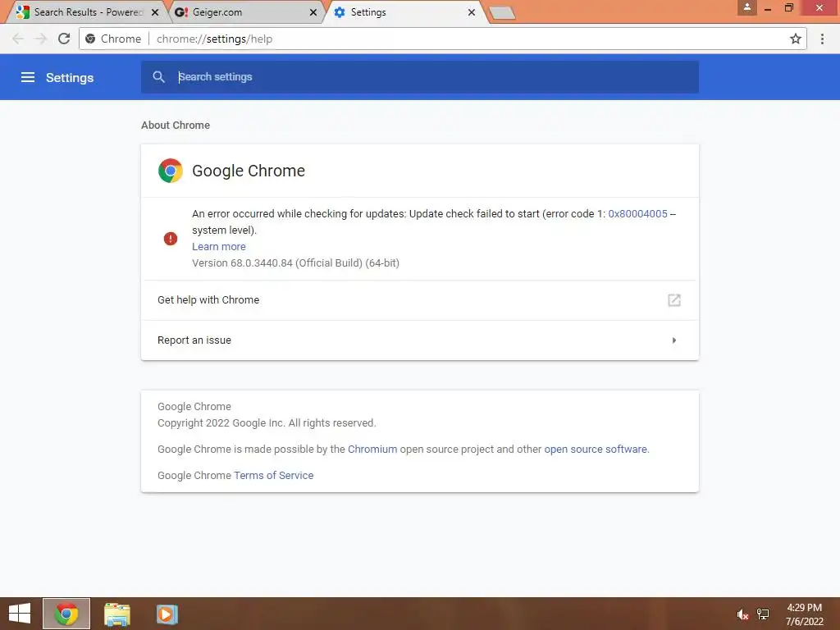Open the Settings hamburger menu

28,77
